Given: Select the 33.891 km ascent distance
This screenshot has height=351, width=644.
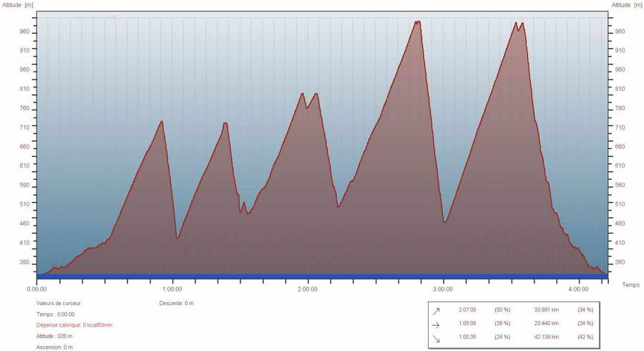Looking at the screenshot, I should [547, 310].
